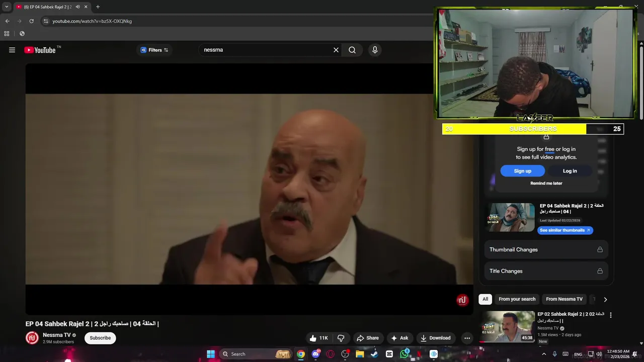
Task: Open the EP 04 thumbnail in analytics panel
Action: (510, 217)
